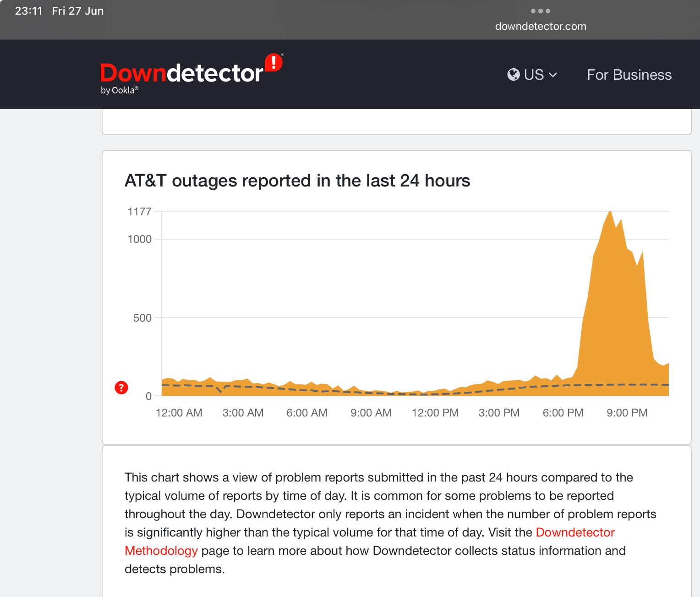This screenshot has height=597, width=700.
Task: Tap the downdetector.com address bar
Action: [x=541, y=26]
